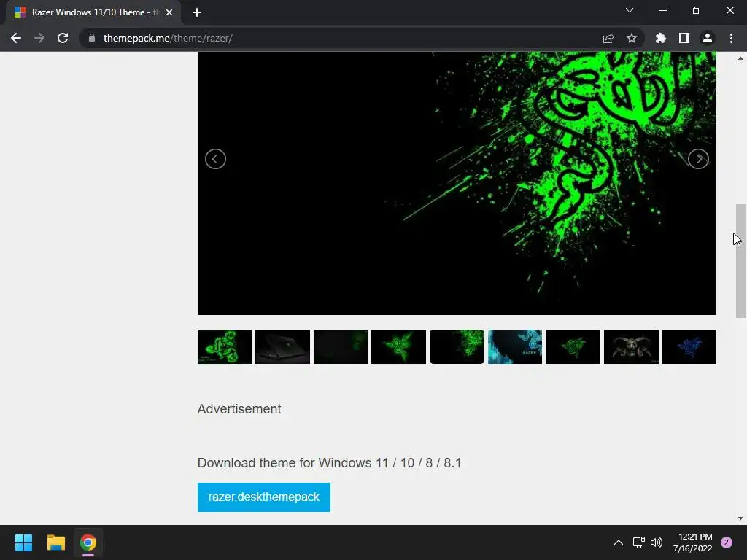Click the Advertisement heading text

click(x=239, y=409)
